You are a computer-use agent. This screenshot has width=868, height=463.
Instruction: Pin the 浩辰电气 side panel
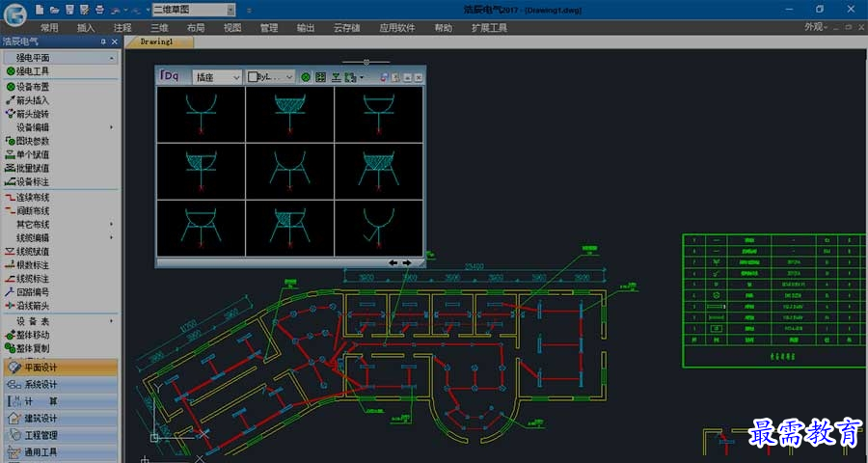pos(103,42)
